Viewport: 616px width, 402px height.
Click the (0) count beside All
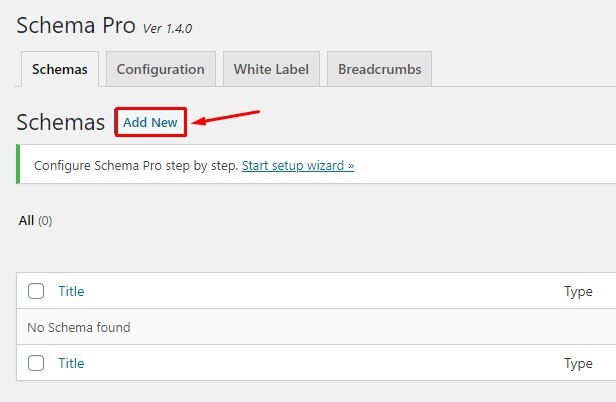tap(45, 220)
